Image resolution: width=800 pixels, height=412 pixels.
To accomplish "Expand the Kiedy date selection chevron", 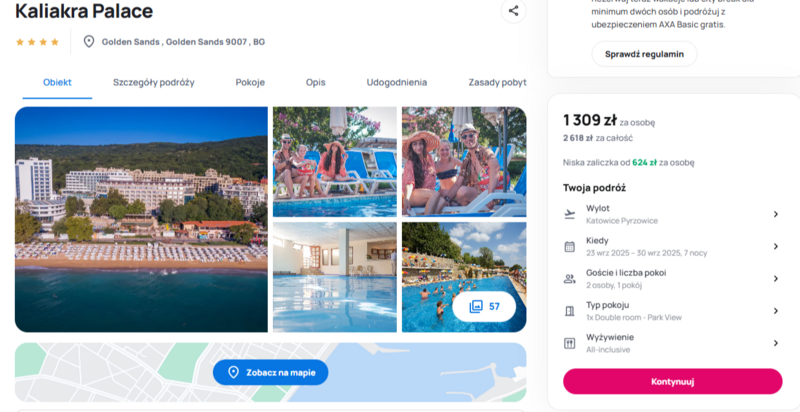I will click(776, 246).
